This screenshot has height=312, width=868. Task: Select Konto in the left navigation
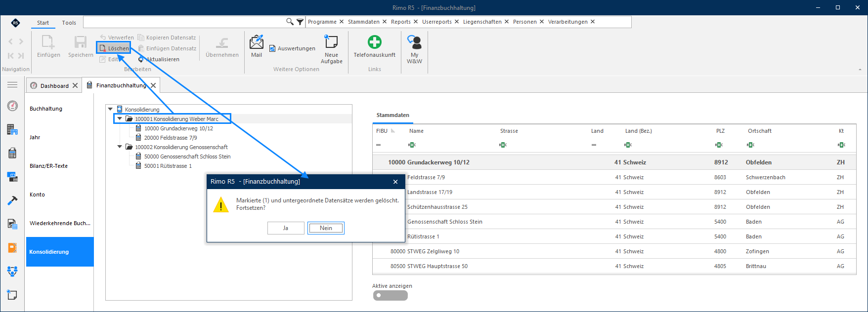coord(37,195)
